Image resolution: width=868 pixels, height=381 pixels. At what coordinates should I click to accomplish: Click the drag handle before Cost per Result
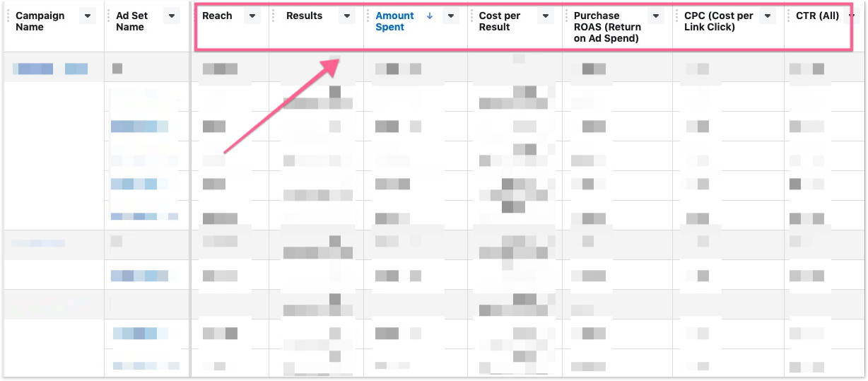[472, 16]
